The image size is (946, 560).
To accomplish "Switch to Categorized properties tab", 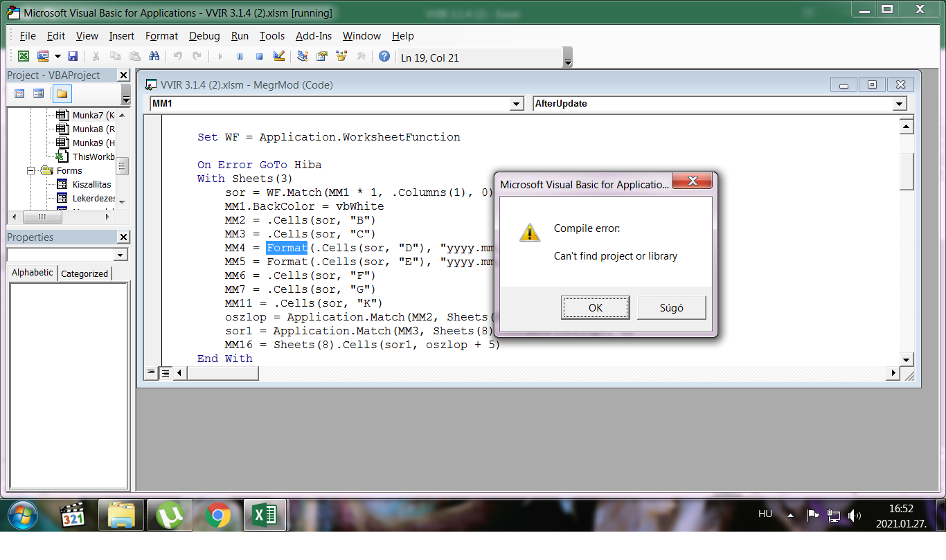I will point(84,273).
